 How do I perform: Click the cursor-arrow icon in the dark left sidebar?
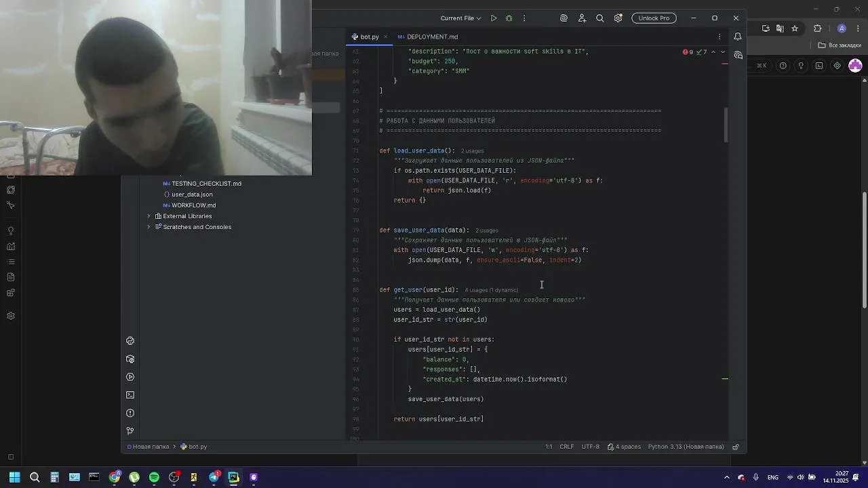[11, 205]
